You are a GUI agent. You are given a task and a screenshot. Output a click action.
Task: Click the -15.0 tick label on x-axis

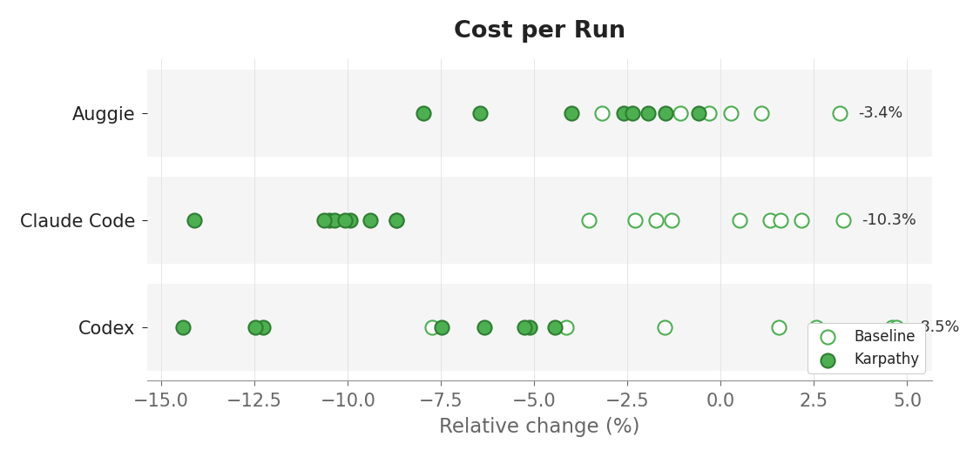click(161, 400)
